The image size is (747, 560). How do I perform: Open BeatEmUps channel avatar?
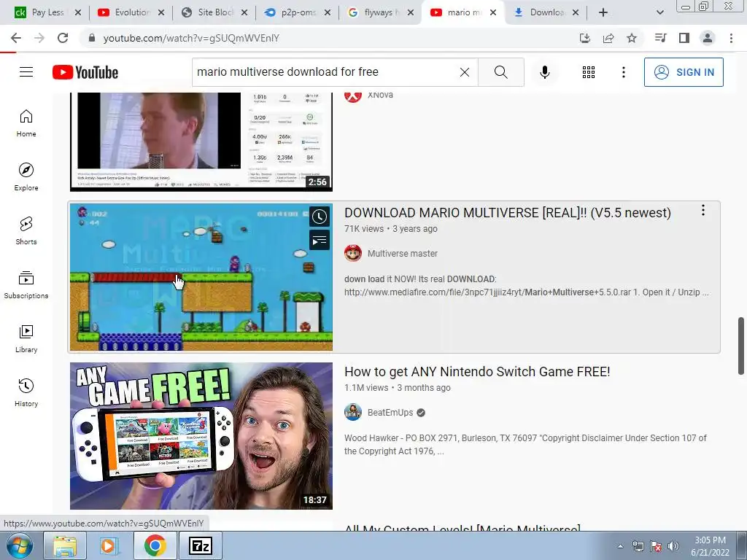tap(353, 413)
